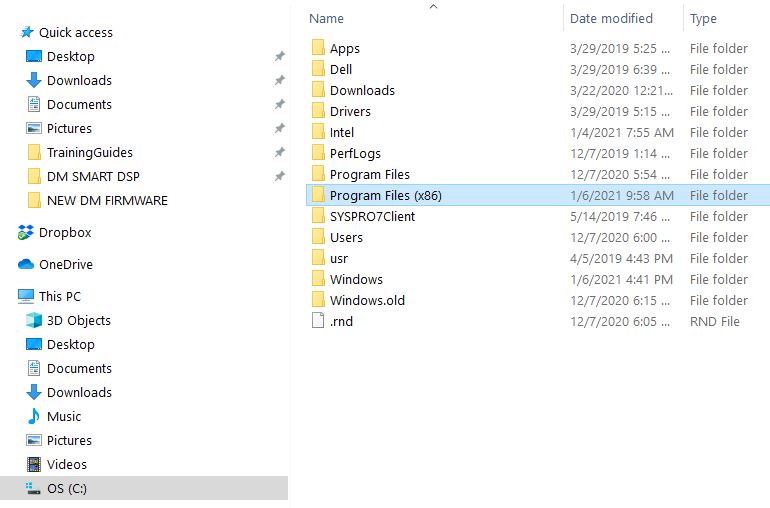Click the Videos label in navigation pane
The width and height of the screenshot is (770, 508).
pyautogui.click(x=67, y=464)
